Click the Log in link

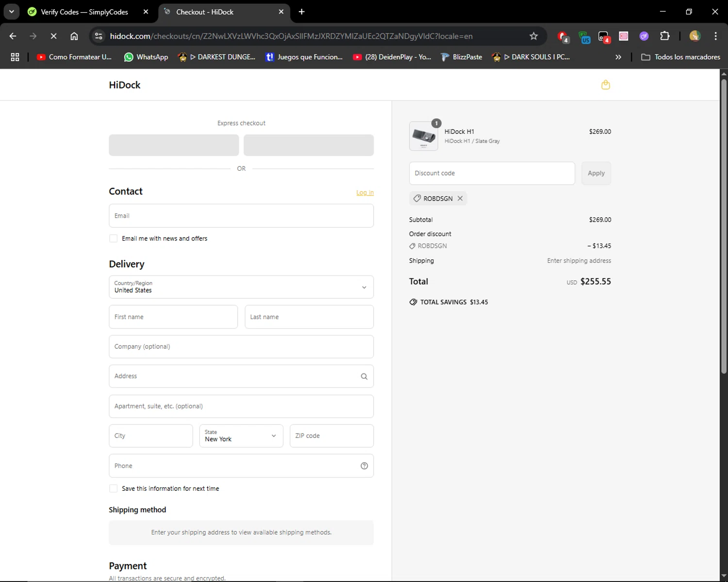[365, 193]
